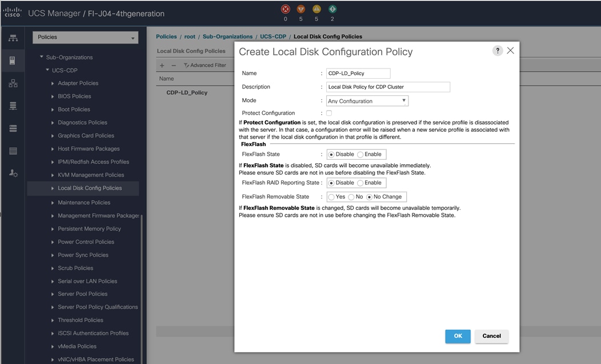
Task: Expand the Scrub Policies node
Action: 53,268
